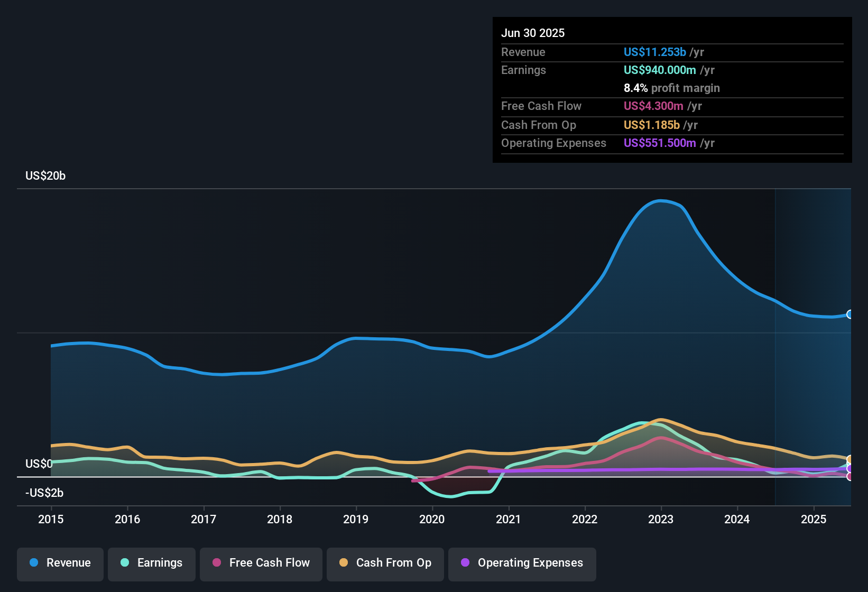
Task: Click the Free Cash Flow pink dot icon
Action: [216, 563]
